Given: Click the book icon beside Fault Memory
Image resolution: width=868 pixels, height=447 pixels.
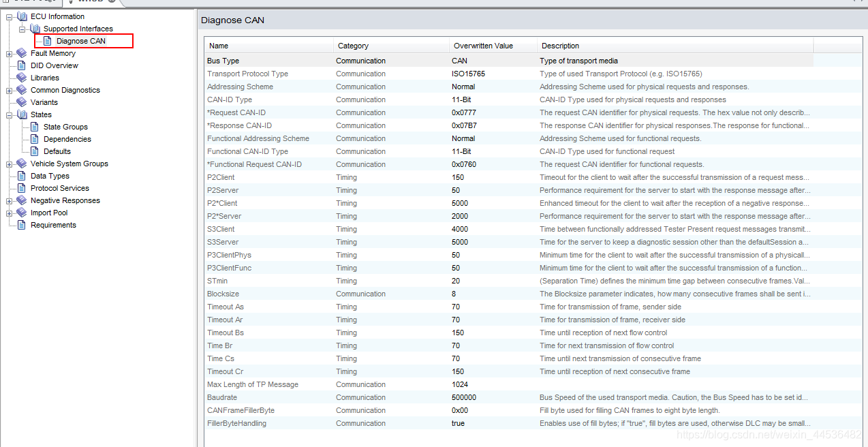Looking at the screenshot, I should 21,53.
